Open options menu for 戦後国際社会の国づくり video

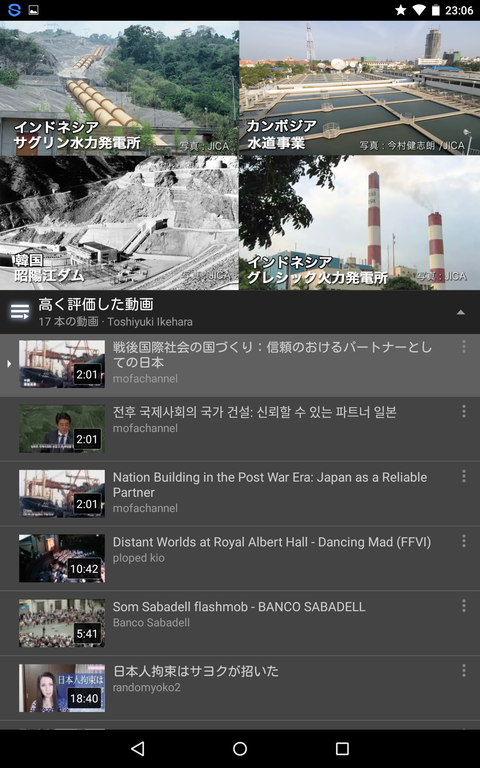tap(463, 347)
